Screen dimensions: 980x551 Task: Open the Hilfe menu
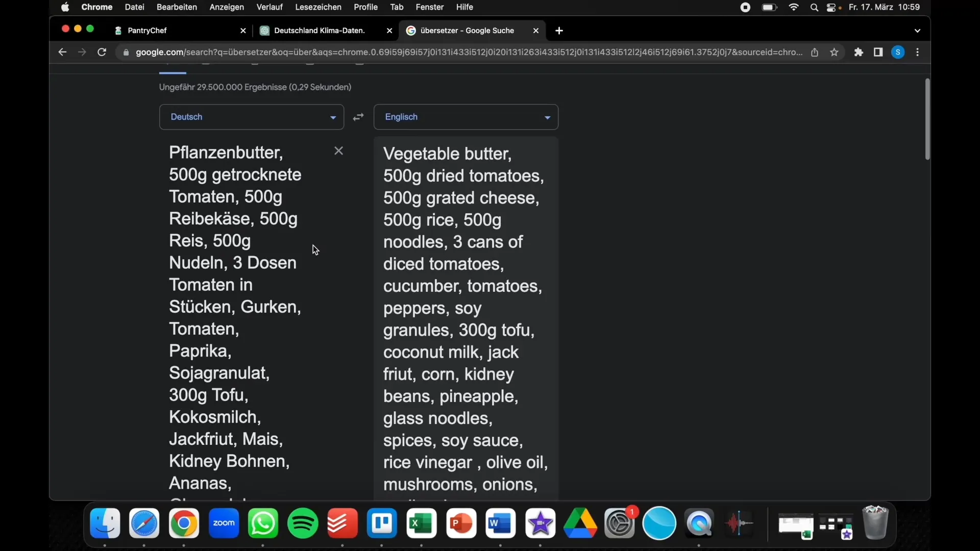click(x=465, y=7)
